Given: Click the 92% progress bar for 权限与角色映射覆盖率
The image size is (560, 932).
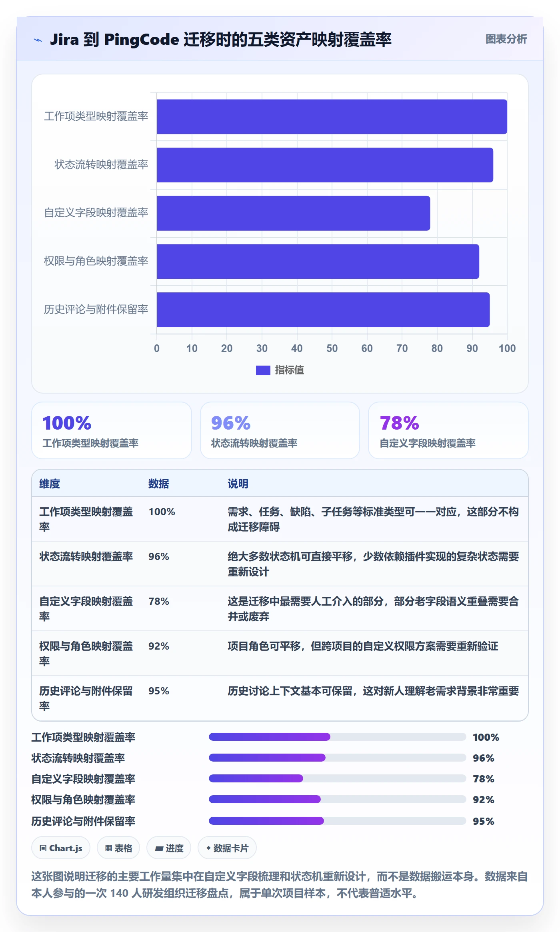Looking at the screenshot, I should [338, 799].
